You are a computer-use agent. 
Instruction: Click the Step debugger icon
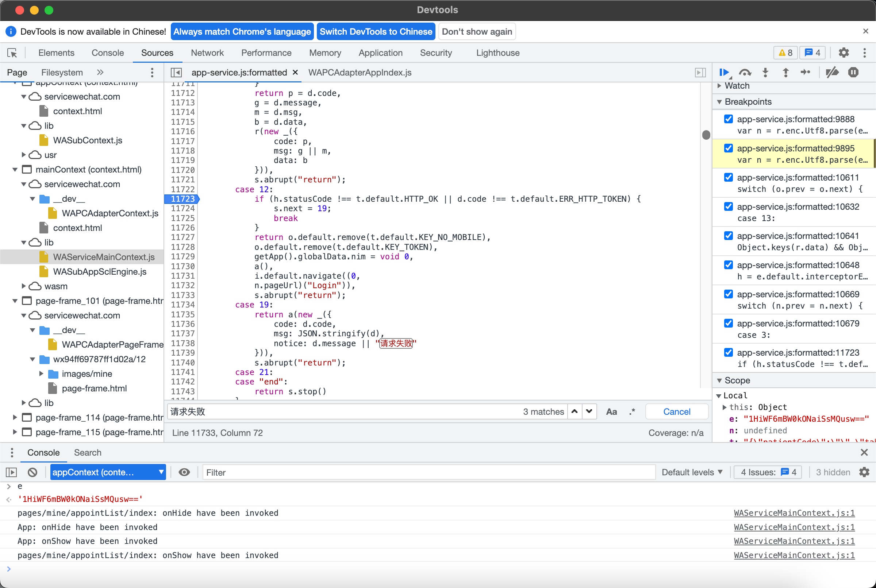click(x=806, y=72)
